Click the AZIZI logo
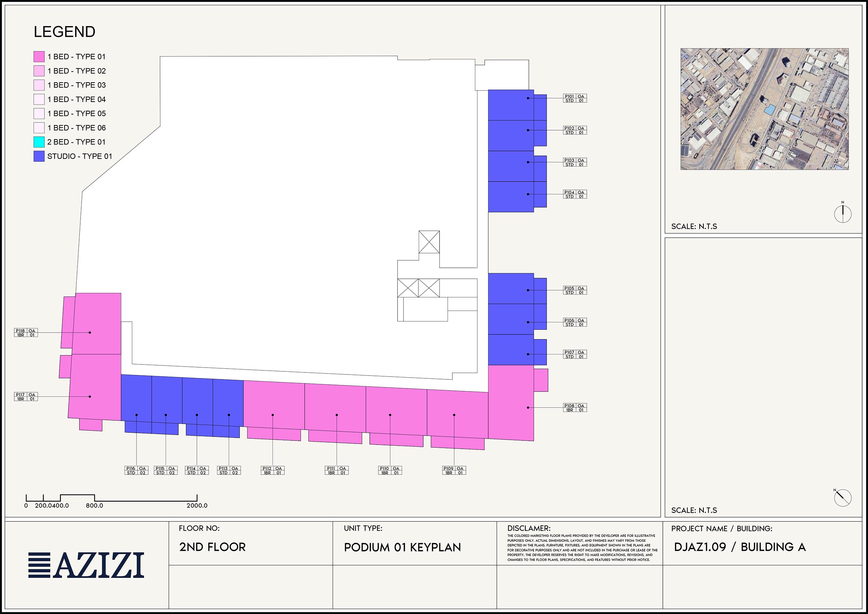Screen dimensions: 868x614 tap(86, 565)
